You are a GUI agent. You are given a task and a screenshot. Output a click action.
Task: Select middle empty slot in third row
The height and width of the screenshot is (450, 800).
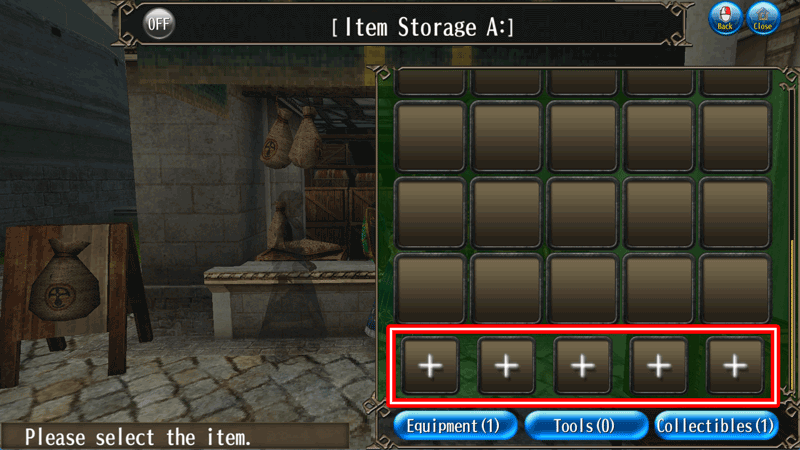pyautogui.click(x=583, y=213)
